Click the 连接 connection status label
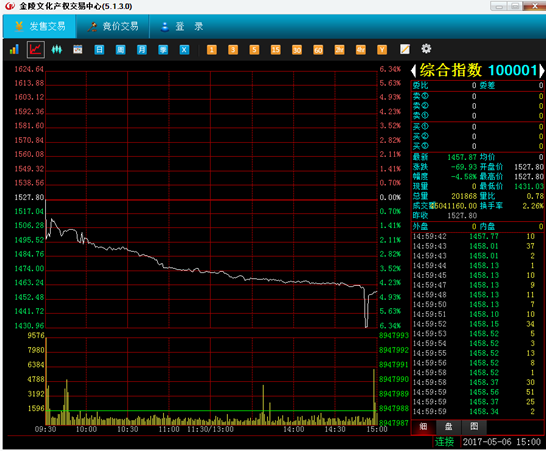This screenshot has height=451, width=546. point(444,442)
